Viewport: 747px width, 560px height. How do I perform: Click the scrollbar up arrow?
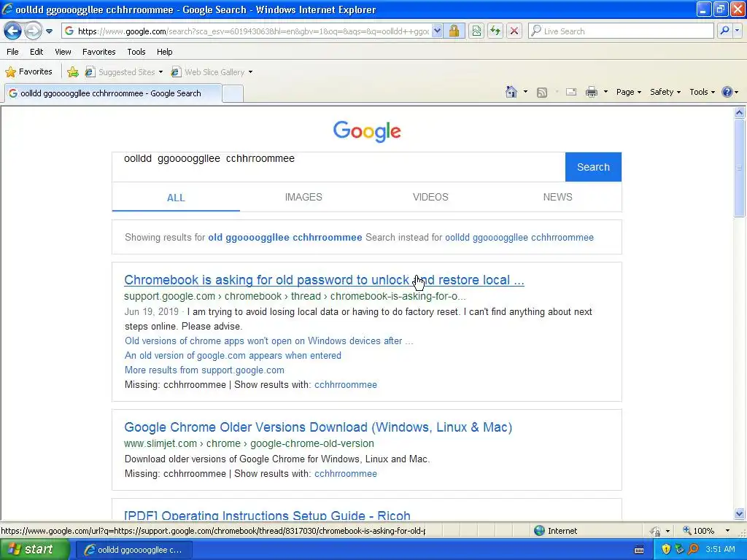click(x=740, y=113)
